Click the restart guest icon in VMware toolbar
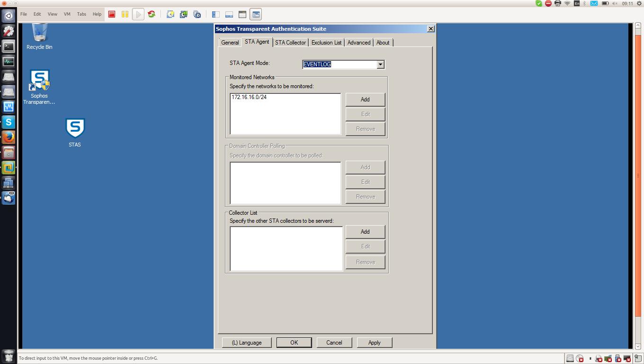 tap(152, 14)
